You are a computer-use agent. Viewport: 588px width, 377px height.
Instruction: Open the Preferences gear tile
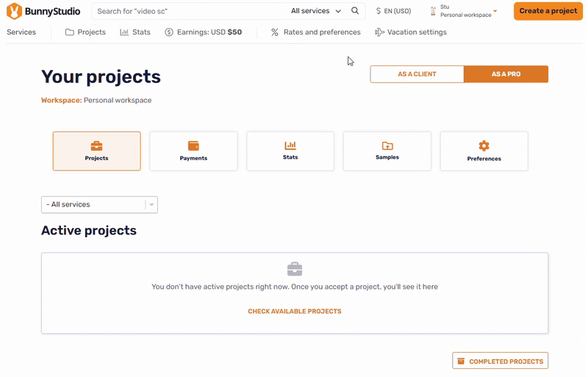484,151
